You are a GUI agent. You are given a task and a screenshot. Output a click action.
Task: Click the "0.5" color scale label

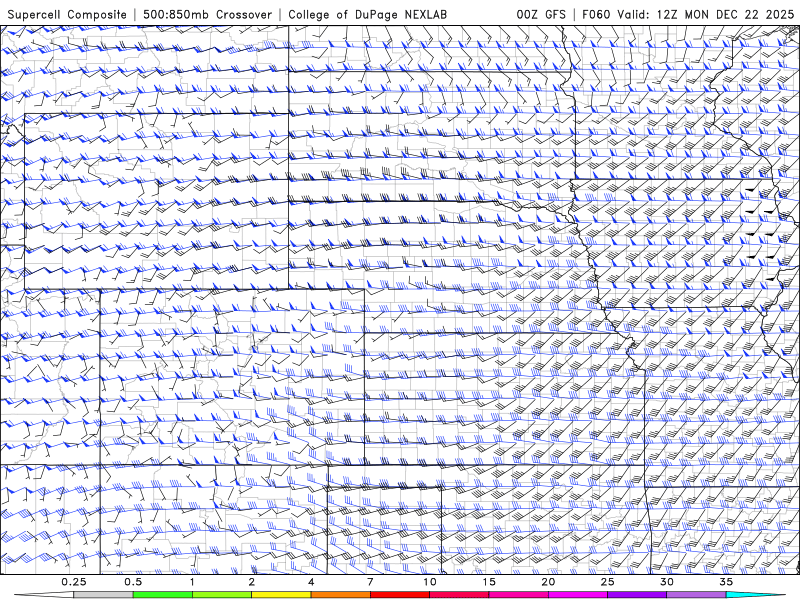coord(133,582)
